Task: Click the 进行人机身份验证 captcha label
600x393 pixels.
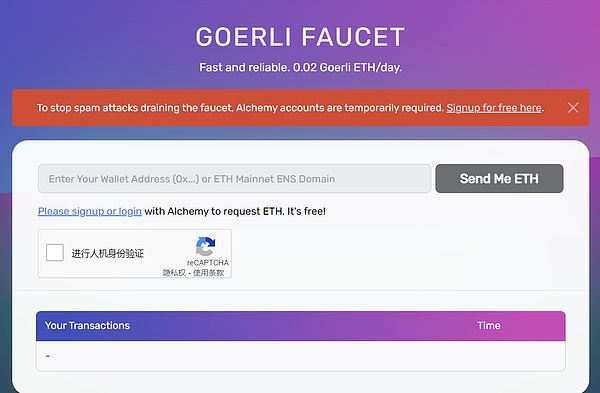Action: coord(108,253)
